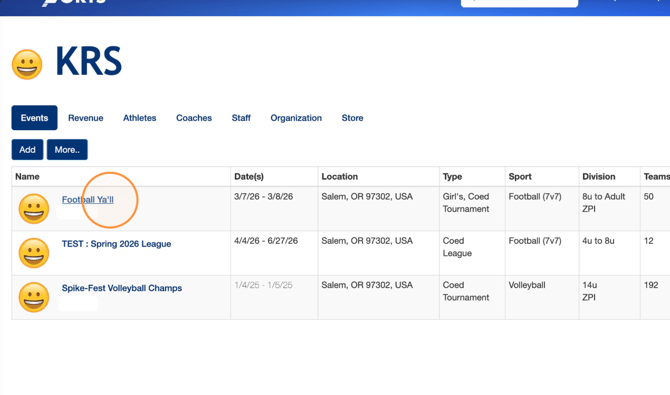Open the Store tab

point(353,118)
